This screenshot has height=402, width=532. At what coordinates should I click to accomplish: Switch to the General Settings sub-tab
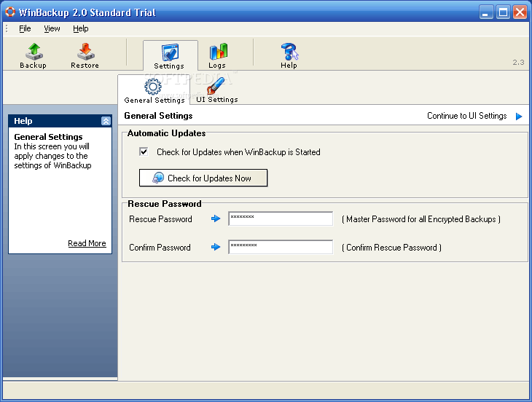154,91
